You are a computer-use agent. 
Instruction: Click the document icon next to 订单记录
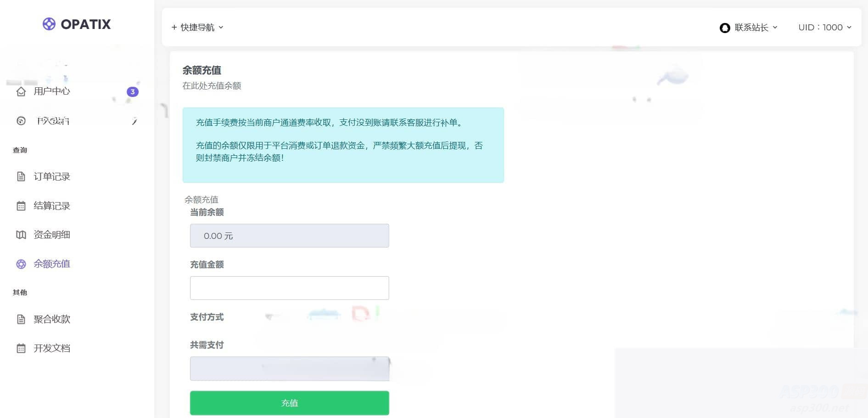(x=21, y=176)
